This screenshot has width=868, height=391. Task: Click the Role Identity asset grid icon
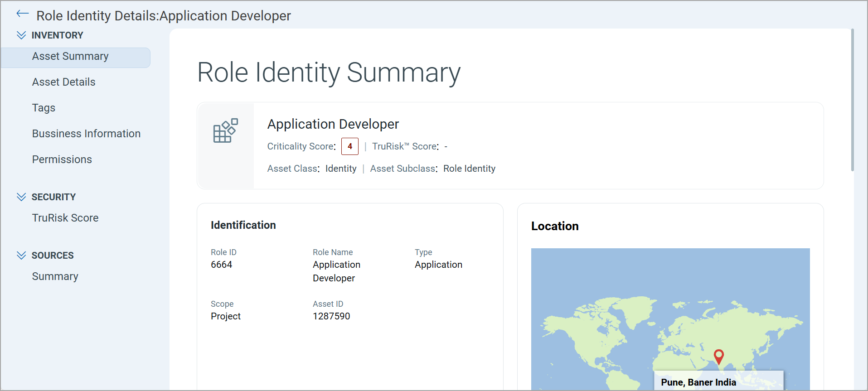(225, 130)
